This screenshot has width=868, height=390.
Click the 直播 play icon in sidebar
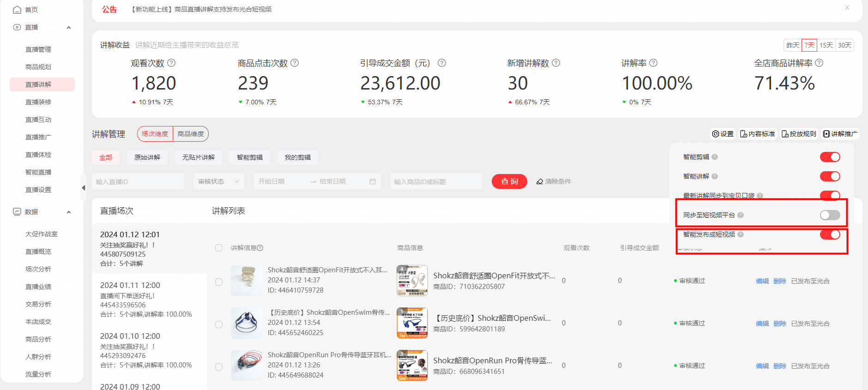[x=17, y=27]
